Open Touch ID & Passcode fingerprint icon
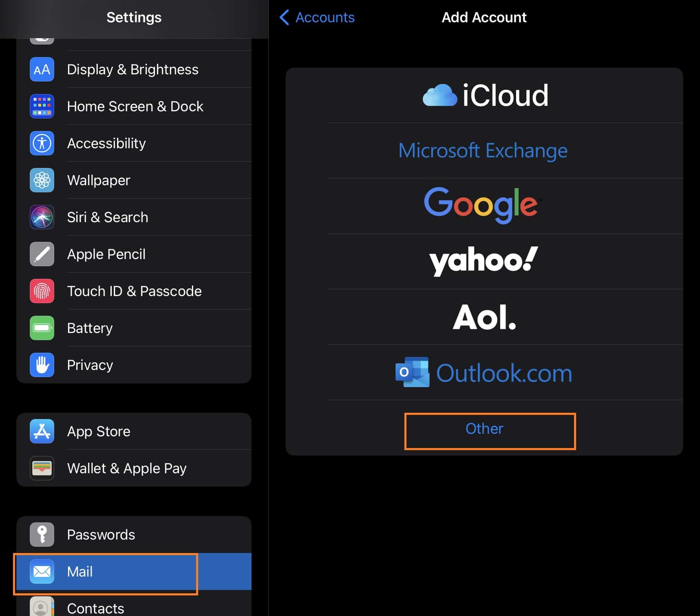Image resolution: width=700 pixels, height=616 pixels. [42, 291]
